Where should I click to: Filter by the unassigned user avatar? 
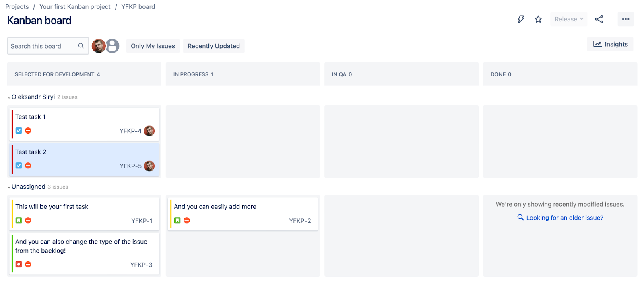coord(113,46)
